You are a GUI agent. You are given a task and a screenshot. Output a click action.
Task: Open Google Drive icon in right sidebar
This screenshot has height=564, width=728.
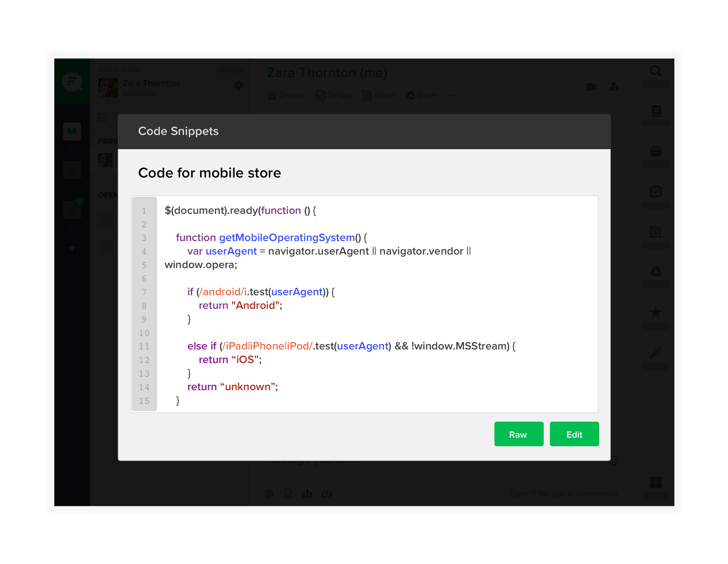click(656, 272)
